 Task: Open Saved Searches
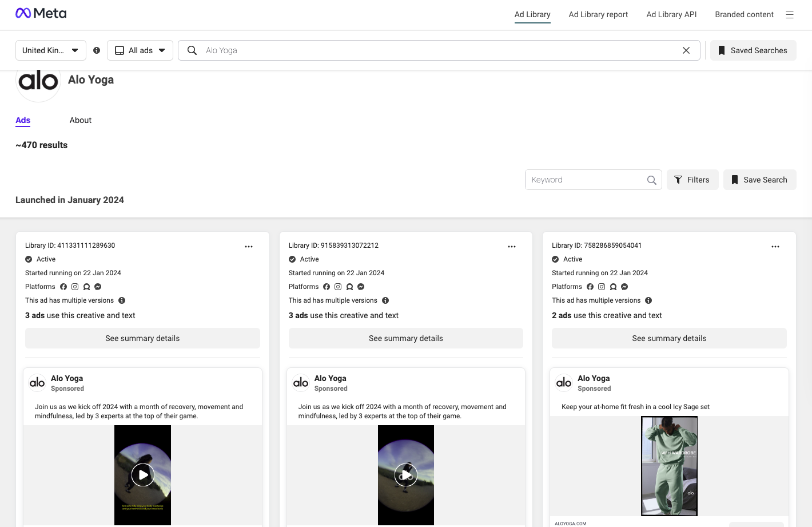point(753,50)
